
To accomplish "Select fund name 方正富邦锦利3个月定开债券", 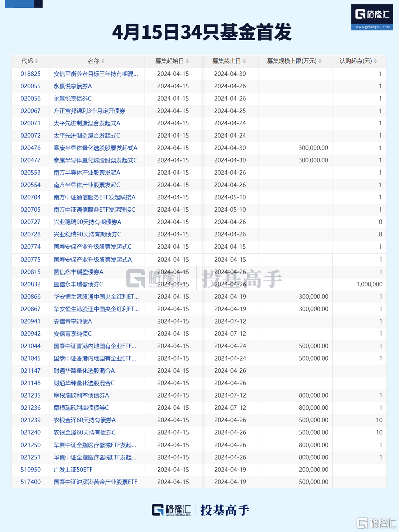I will coord(89,111).
